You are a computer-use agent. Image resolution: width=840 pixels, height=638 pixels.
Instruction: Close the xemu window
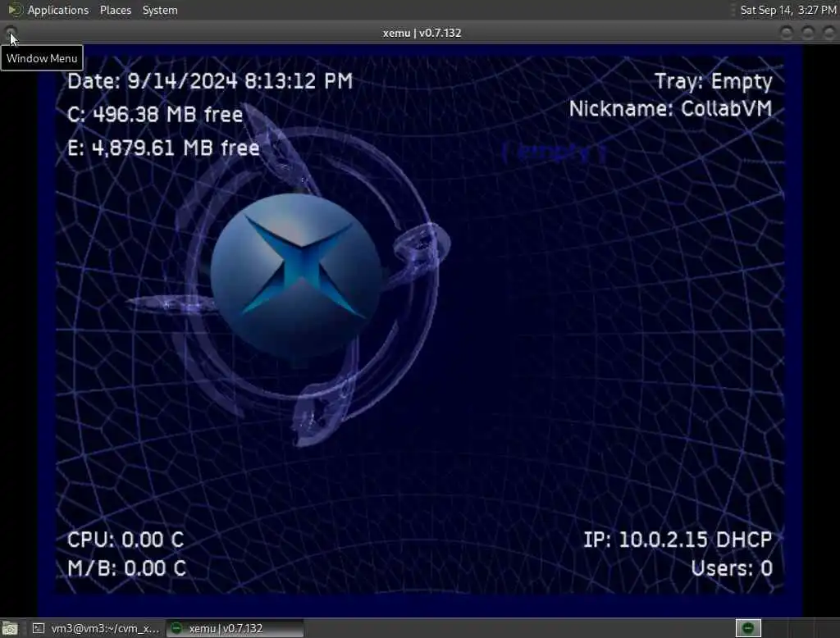click(829, 34)
